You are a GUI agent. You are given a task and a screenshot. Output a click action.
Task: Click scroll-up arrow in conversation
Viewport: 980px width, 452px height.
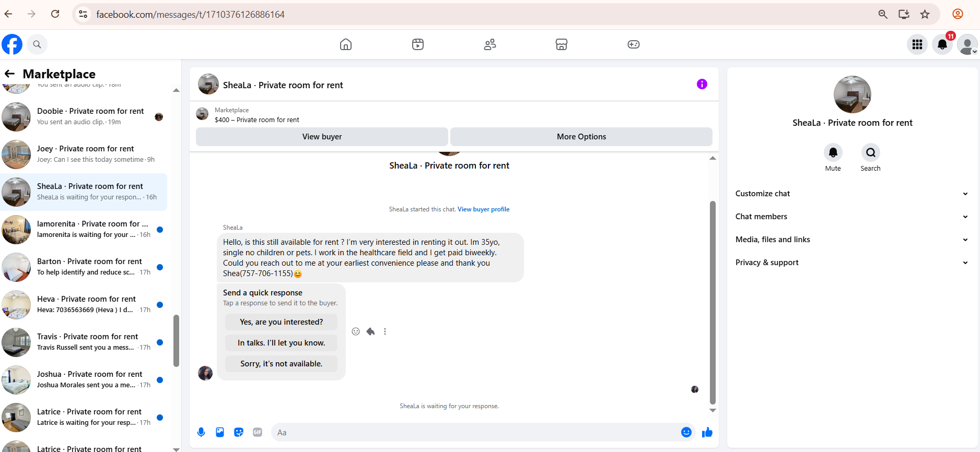click(713, 158)
